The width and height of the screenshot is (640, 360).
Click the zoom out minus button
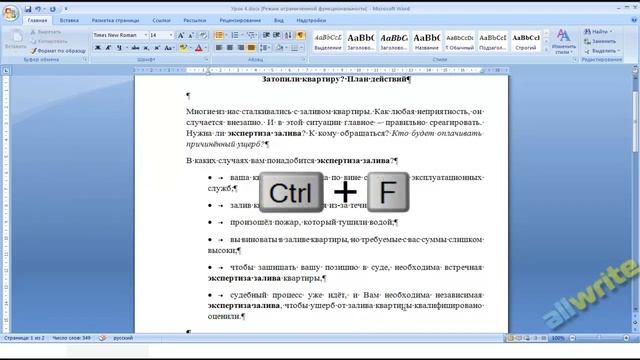pyautogui.click(x=573, y=338)
